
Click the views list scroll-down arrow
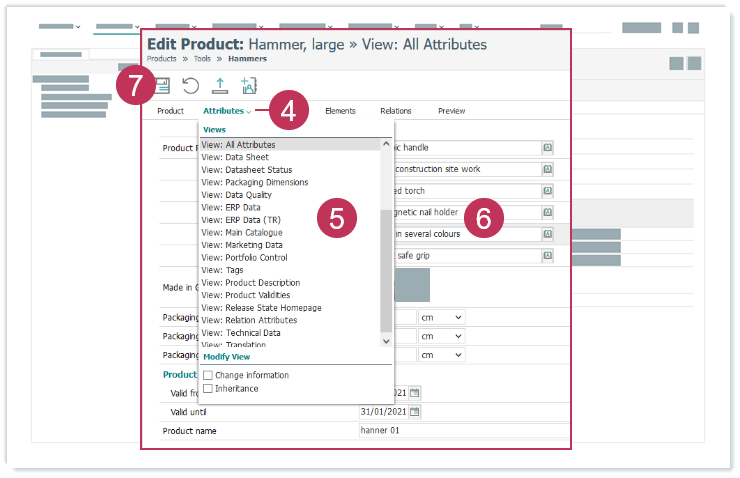pos(387,341)
